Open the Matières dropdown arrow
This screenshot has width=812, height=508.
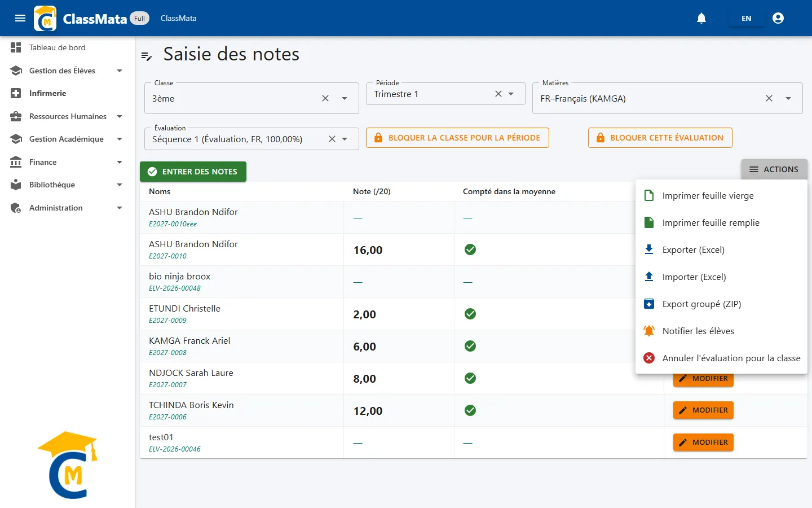(788, 98)
